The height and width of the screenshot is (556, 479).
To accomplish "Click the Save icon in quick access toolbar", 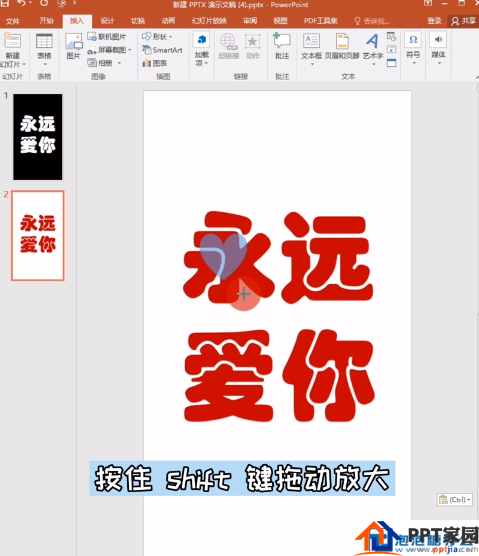I will (5, 3).
